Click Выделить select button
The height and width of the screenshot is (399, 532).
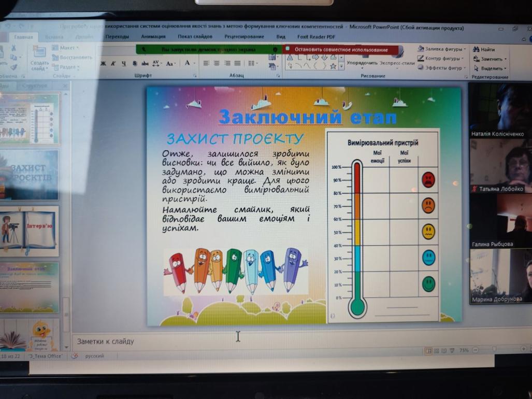pyautogui.click(x=490, y=68)
